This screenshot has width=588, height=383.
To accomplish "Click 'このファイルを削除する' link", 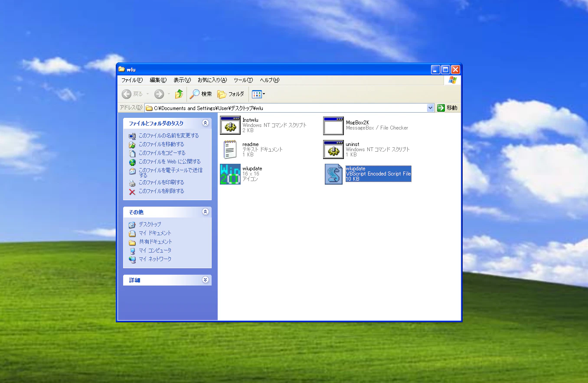I will [161, 191].
